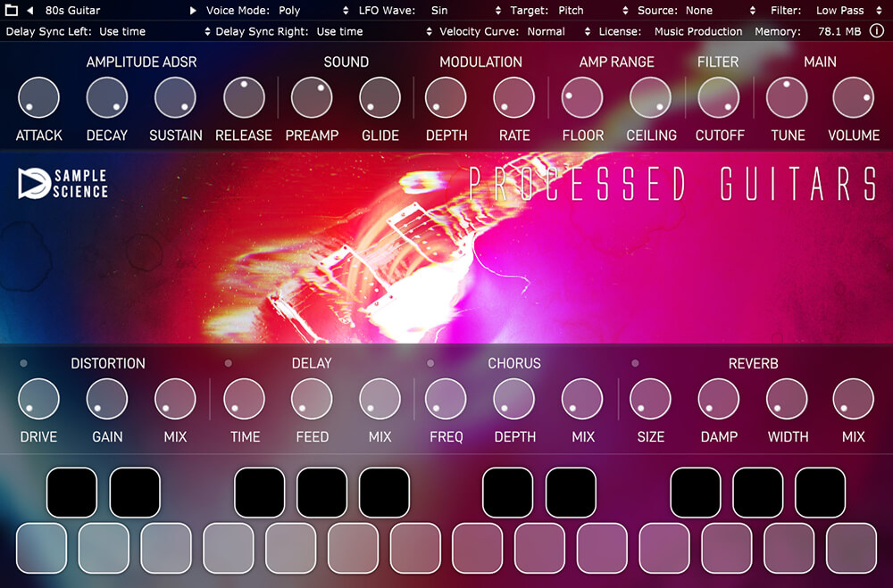This screenshot has width=893, height=588.
Task: Click the Attack knob
Action: (x=38, y=98)
